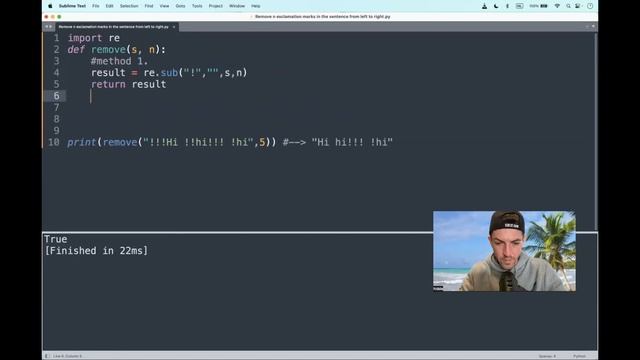Click the next tab arrow
Image resolution: width=640 pixels, height=360 pixels.
51,27
